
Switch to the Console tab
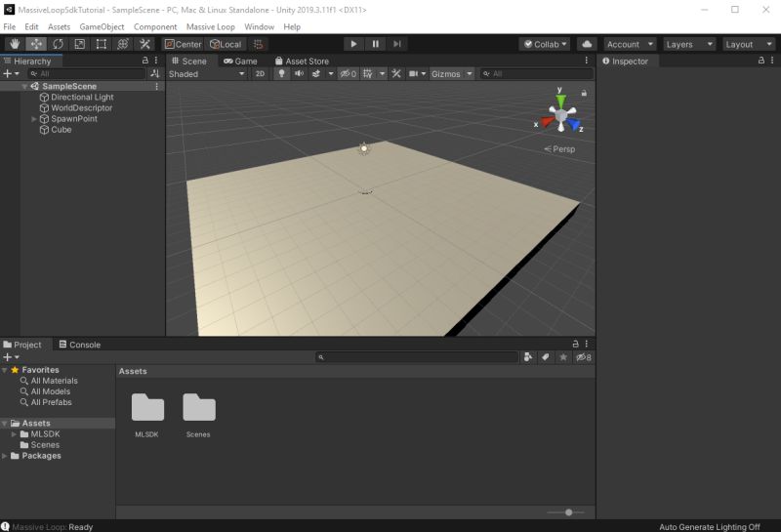click(x=80, y=345)
